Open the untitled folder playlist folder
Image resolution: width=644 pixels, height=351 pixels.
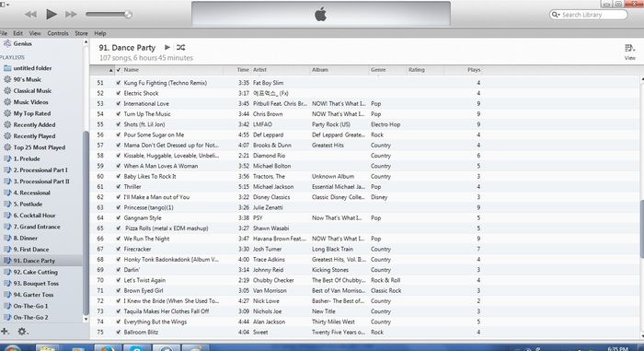click(32, 68)
